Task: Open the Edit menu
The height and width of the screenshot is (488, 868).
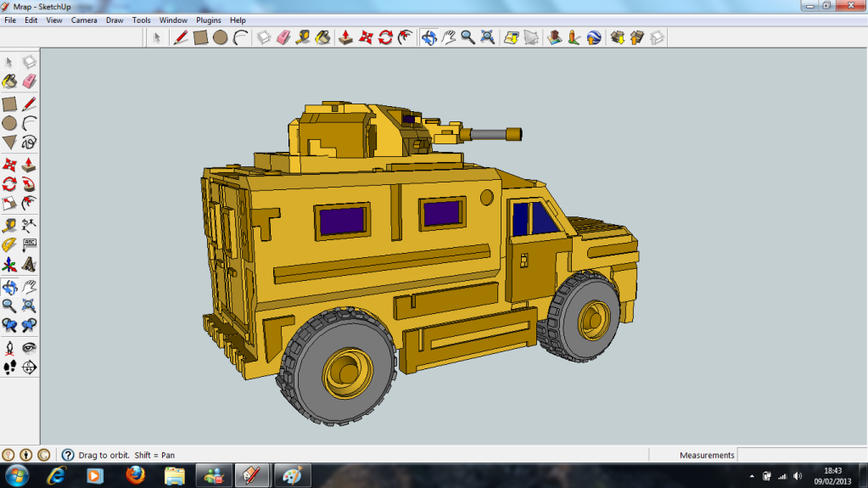Action: pyautogui.click(x=31, y=20)
